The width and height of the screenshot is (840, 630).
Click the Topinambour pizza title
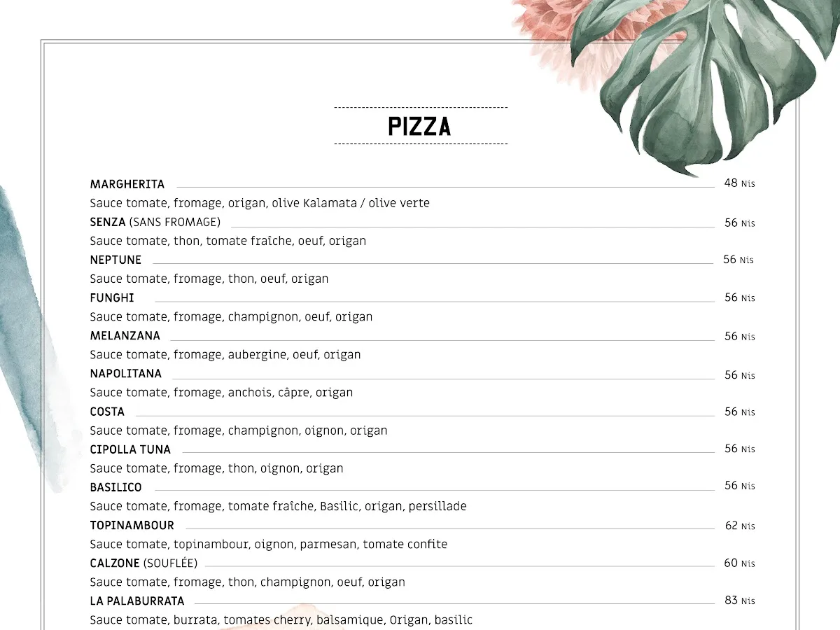(132, 525)
